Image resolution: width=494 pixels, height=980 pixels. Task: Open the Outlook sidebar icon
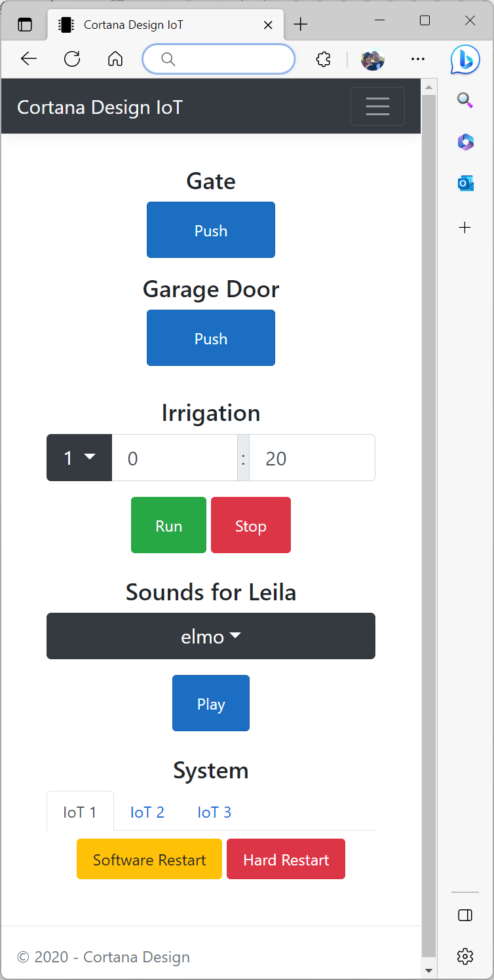click(465, 183)
